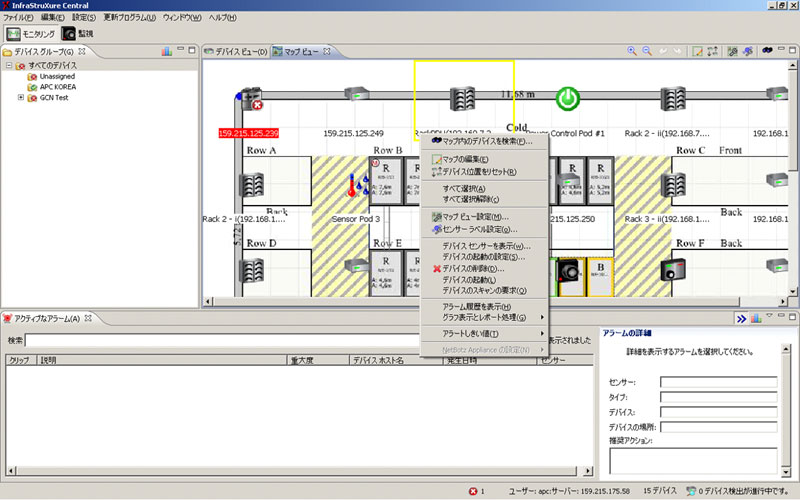Zoom out on the map view
Image resolution: width=800 pixels, height=500 pixels.
pyautogui.click(x=647, y=51)
